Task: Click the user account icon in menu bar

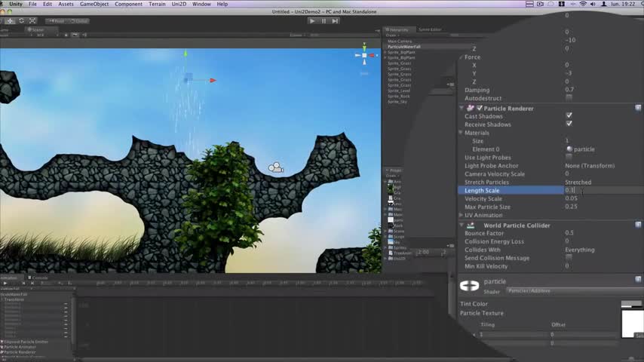Action: (604, 4)
